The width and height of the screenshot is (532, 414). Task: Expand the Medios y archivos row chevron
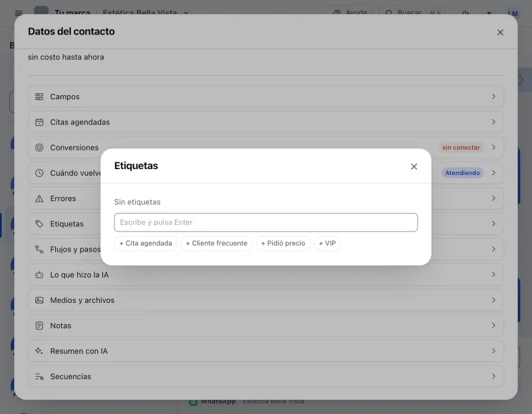click(493, 300)
